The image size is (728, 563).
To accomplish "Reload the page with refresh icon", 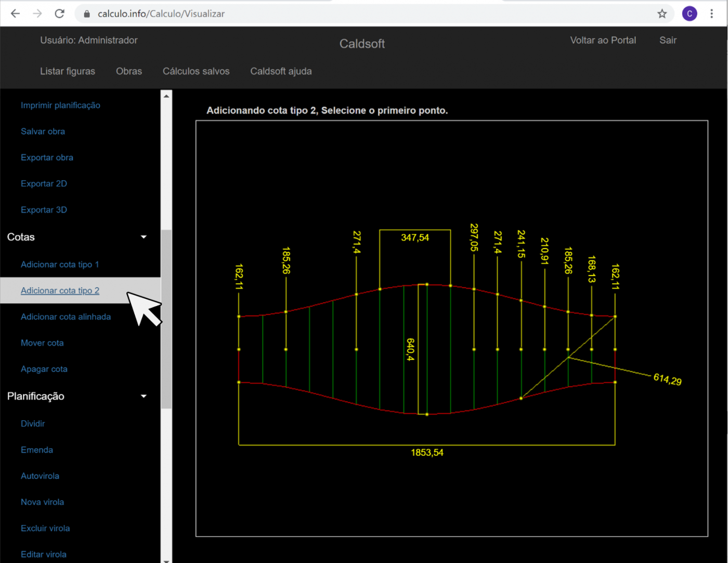I will (60, 14).
